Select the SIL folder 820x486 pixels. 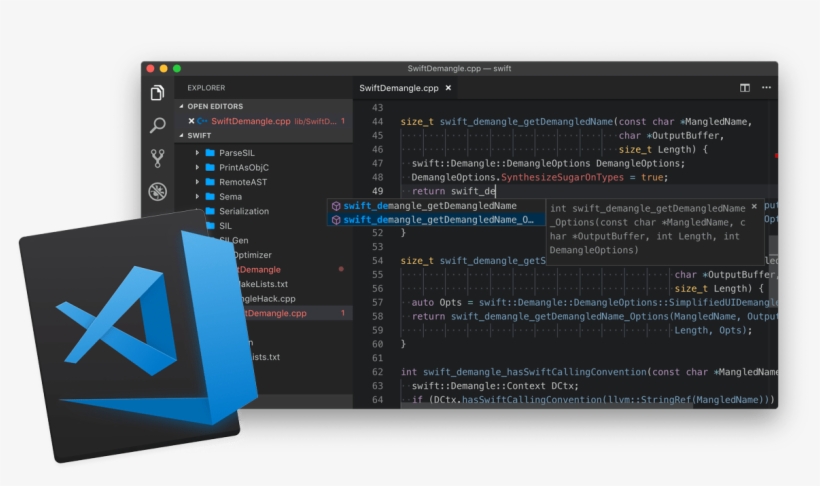(225, 226)
